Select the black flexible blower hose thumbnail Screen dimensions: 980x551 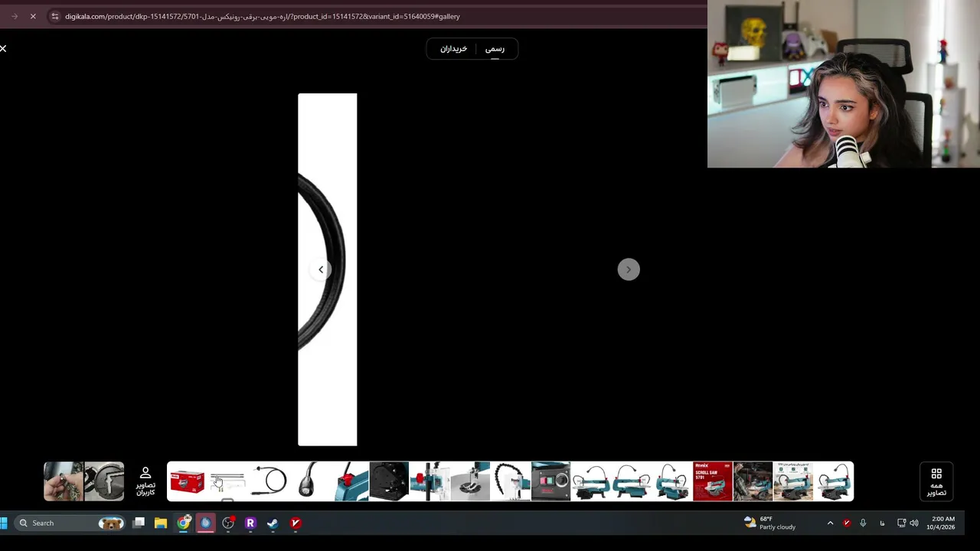511,481
